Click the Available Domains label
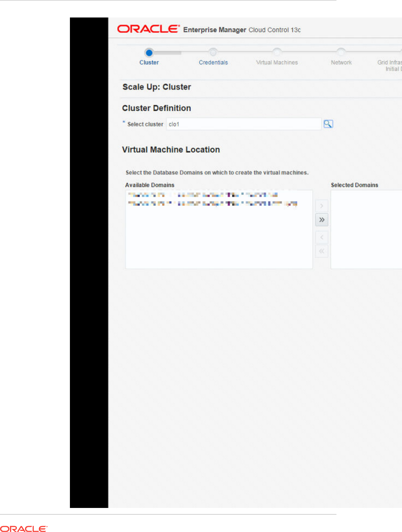This screenshot has width=402, height=532. pyautogui.click(x=150, y=185)
